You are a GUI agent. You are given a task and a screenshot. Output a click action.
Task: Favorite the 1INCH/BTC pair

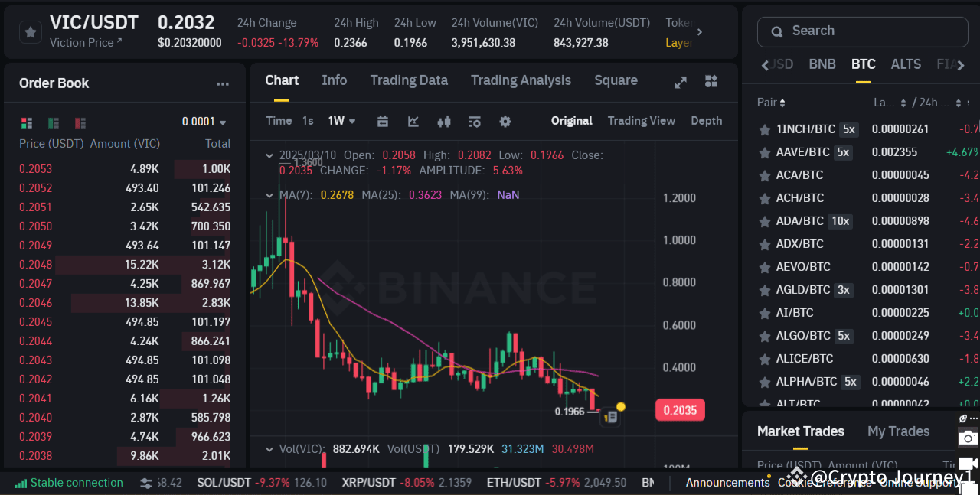coord(764,129)
